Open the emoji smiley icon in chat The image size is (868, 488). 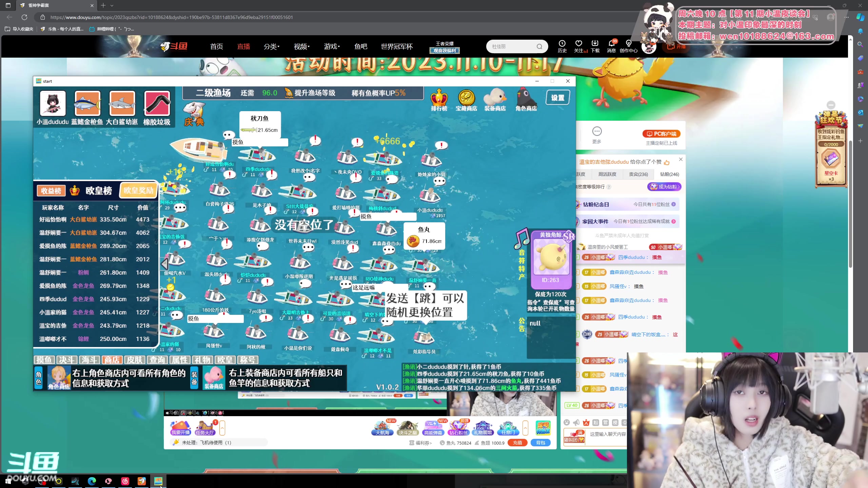pos(567,422)
